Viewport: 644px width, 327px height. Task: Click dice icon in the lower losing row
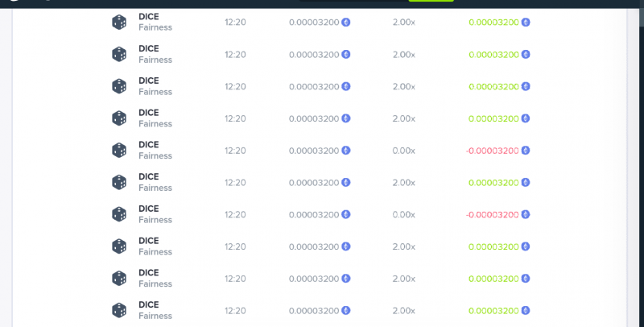pyautogui.click(x=119, y=214)
